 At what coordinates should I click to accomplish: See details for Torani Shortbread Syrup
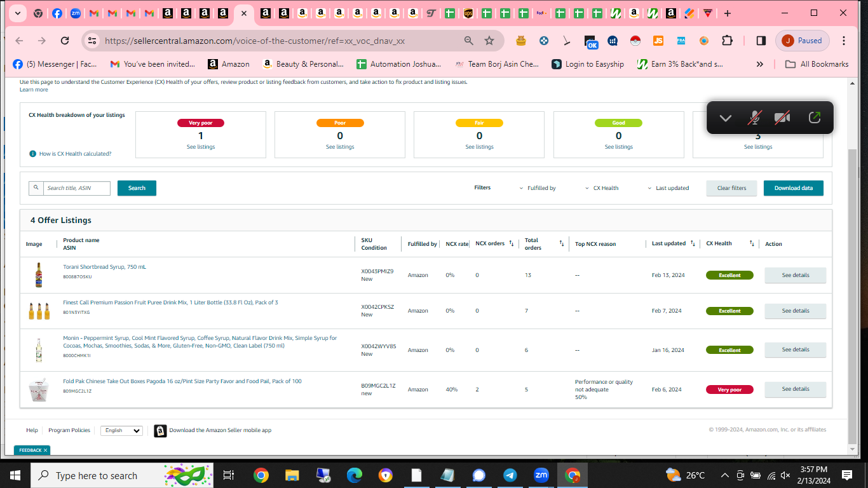796,275
